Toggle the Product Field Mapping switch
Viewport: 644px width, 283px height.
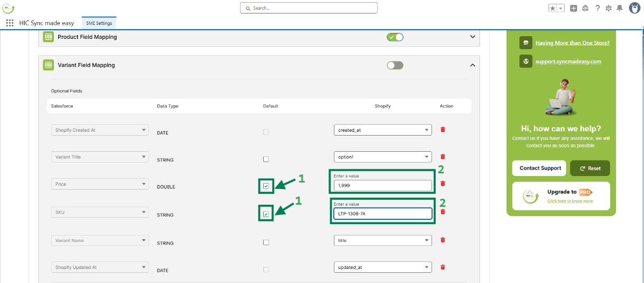pyautogui.click(x=395, y=37)
